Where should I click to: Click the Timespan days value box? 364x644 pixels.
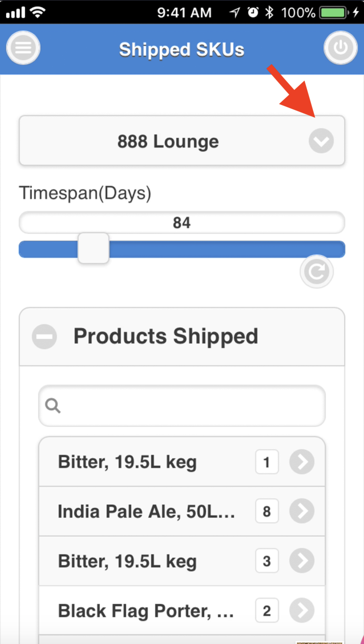[x=182, y=223]
